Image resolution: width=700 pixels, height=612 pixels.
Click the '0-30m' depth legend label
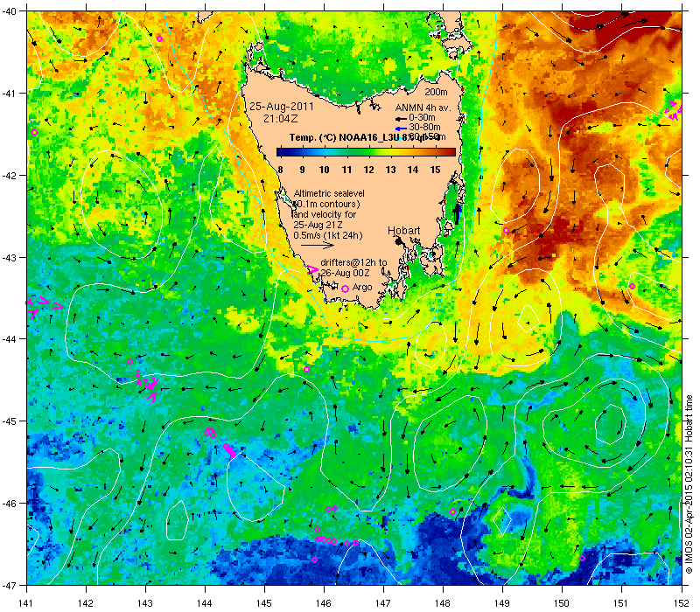click(x=422, y=118)
